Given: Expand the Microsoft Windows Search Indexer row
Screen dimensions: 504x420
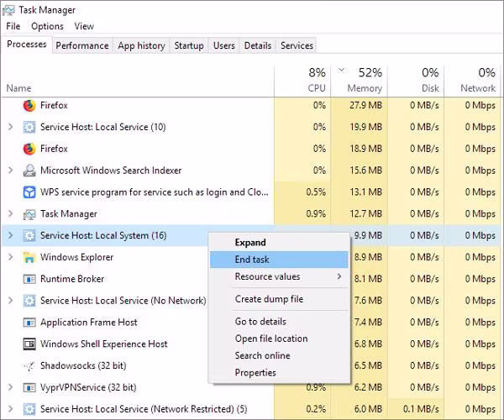Looking at the screenshot, I should pos(10,171).
